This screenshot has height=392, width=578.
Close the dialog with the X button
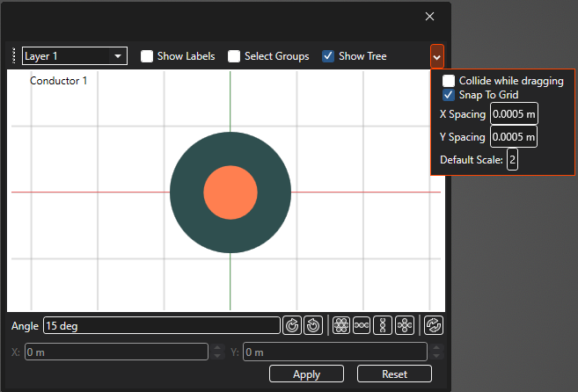pos(429,16)
